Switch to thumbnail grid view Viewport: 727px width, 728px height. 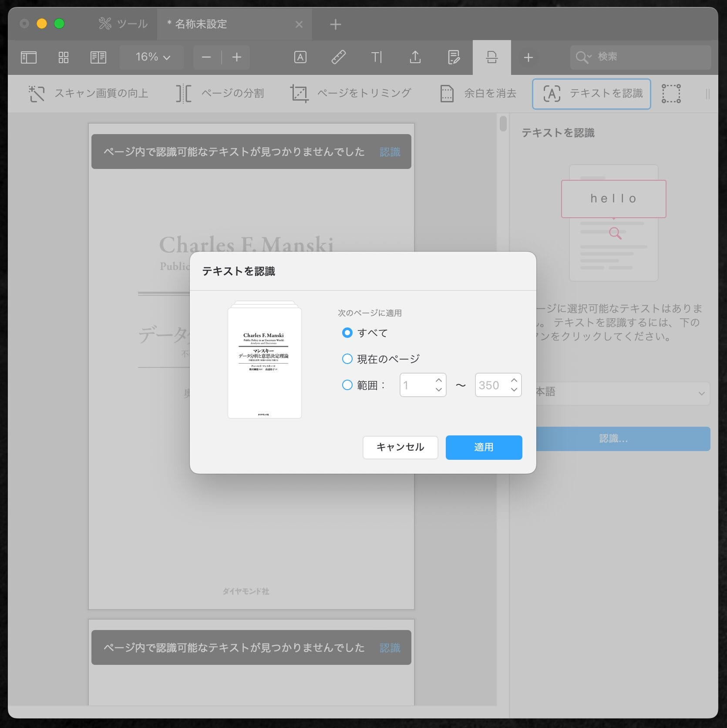(64, 57)
